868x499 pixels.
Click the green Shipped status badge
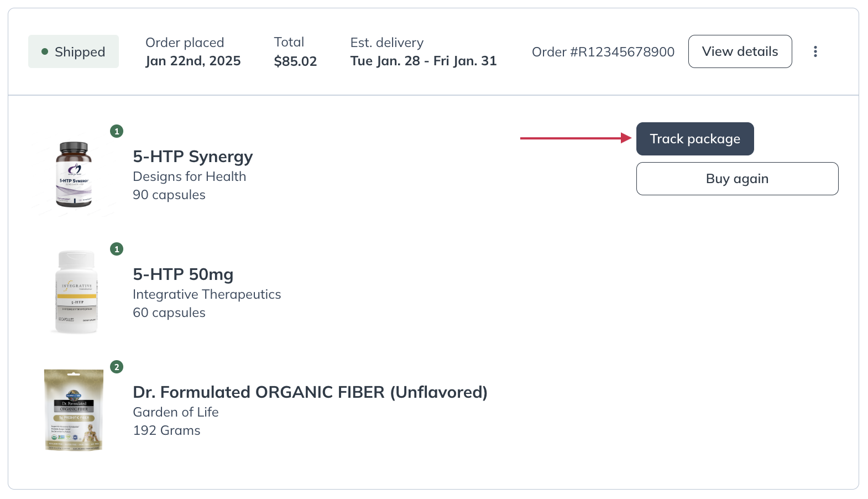[x=74, y=51]
